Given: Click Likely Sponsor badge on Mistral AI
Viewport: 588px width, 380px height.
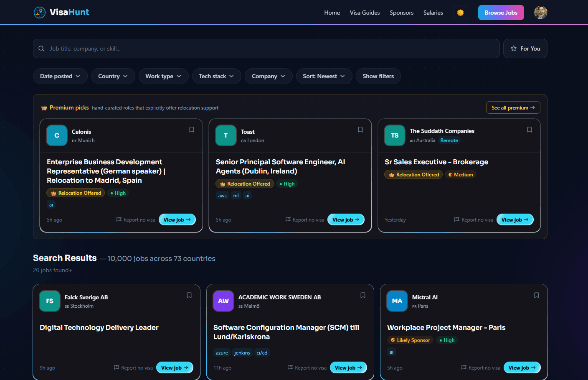Looking at the screenshot, I should coord(410,340).
